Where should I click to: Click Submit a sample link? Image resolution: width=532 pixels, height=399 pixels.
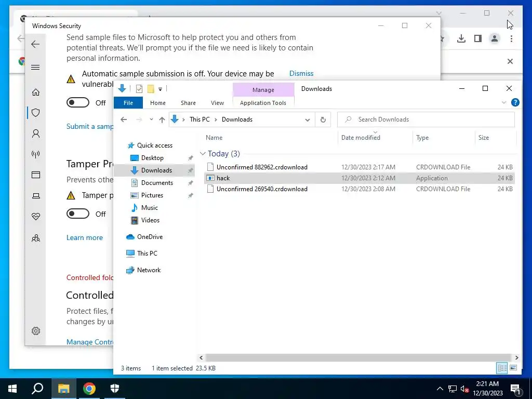pyautogui.click(x=89, y=126)
